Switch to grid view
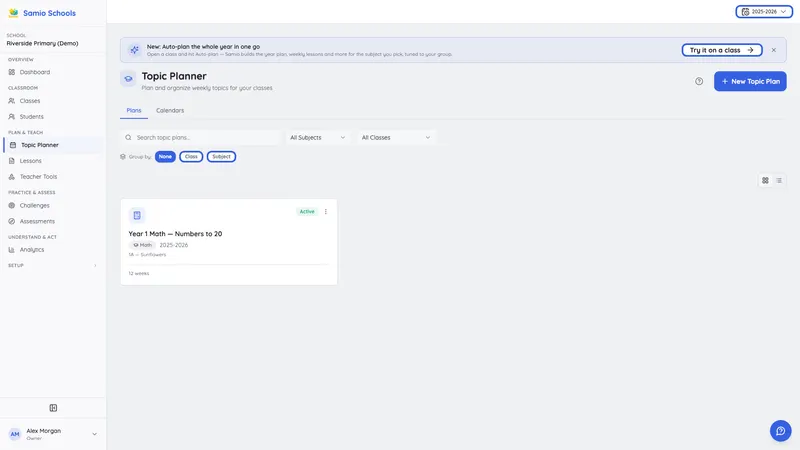The width and height of the screenshot is (800, 450). (x=765, y=181)
